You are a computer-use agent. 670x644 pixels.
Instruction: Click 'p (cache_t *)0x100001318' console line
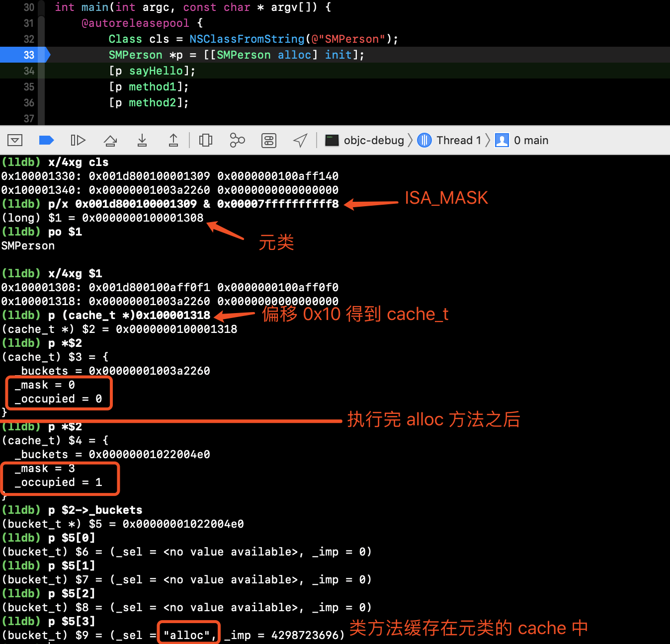[x=129, y=316]
